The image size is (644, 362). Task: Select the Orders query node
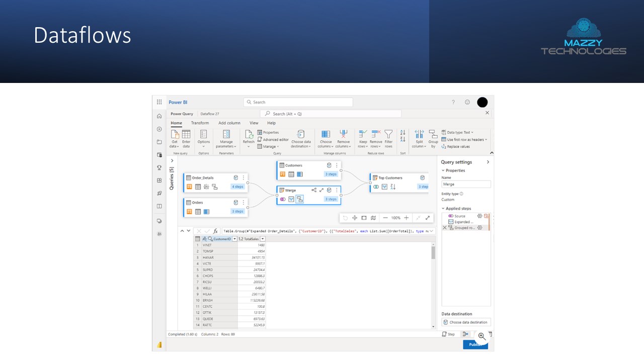click(216, 207)
